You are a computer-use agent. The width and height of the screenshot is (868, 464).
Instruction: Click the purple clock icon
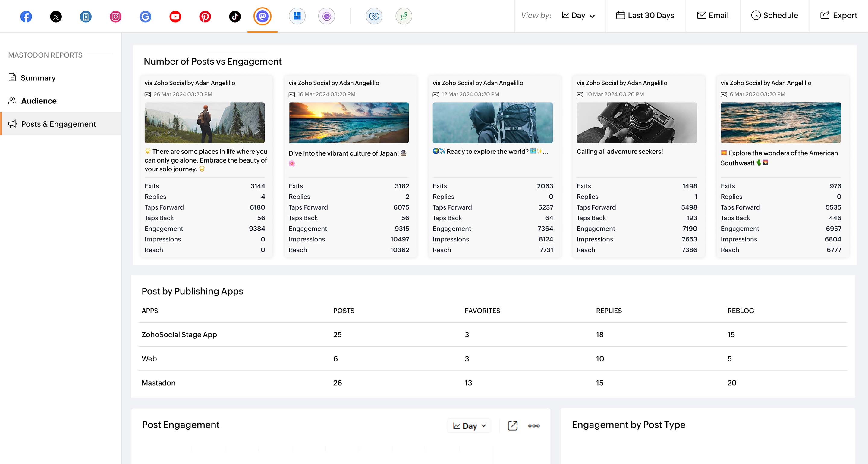pyautogui.click(x=326, y=16)
